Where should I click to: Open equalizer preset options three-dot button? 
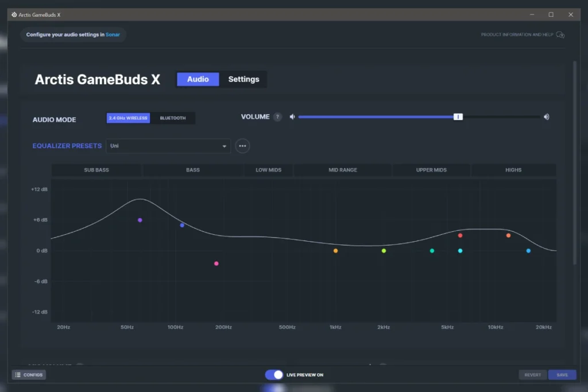pos(242,146)
